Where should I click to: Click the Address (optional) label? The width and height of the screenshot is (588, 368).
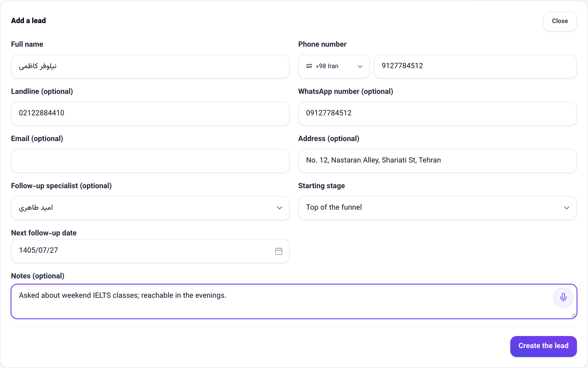[329, 139]
